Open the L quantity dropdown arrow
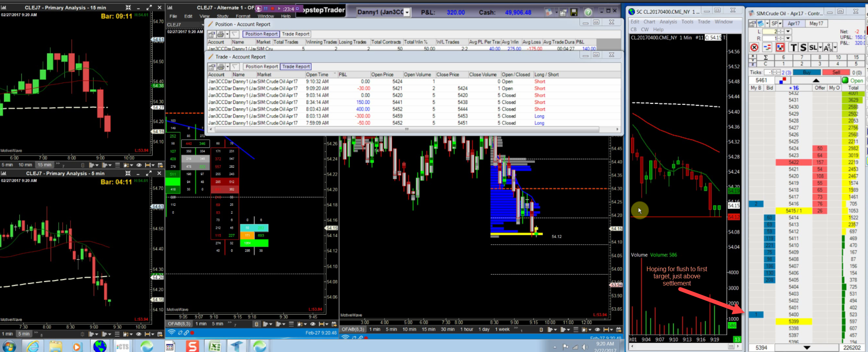Viewport: 868px width, 352px height. [x=788, y=31]
